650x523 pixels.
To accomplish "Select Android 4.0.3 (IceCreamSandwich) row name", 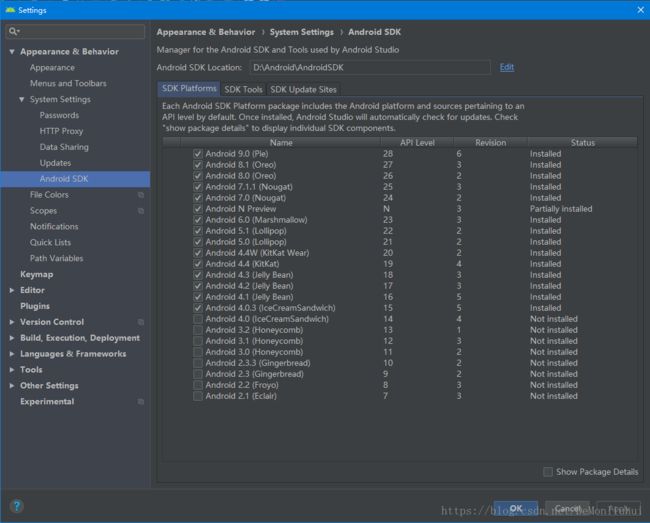I will coord(270,308).
